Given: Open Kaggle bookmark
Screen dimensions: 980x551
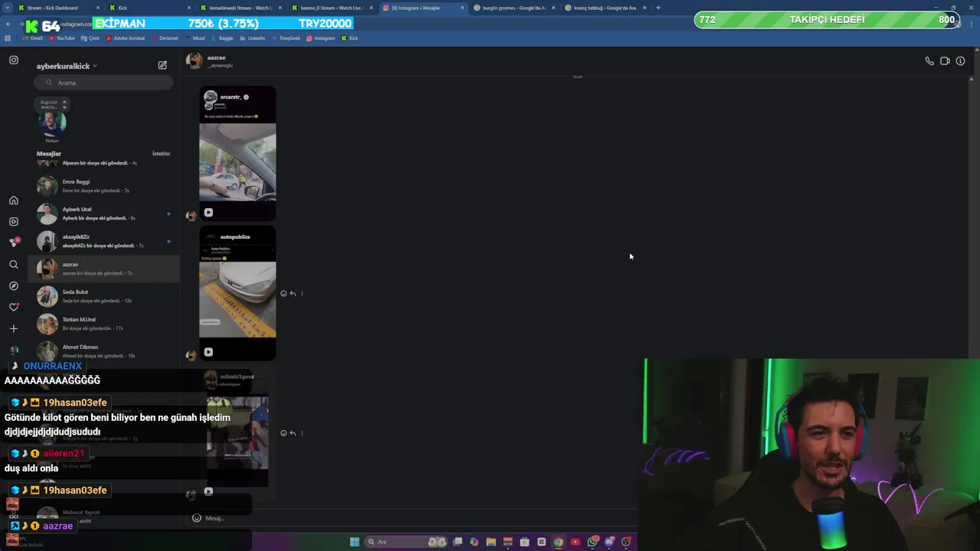Looking at the screenshot, I should tap(221, 38).
